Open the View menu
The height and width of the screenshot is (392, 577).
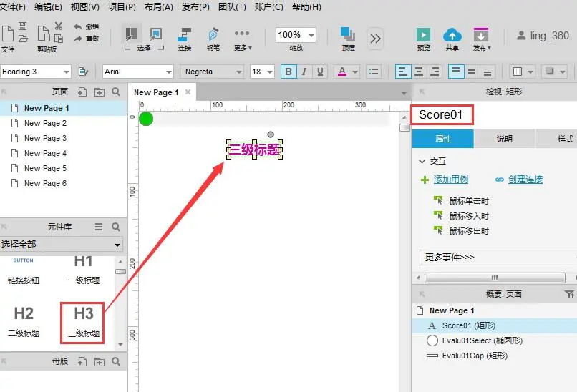[x=85, y=6]
